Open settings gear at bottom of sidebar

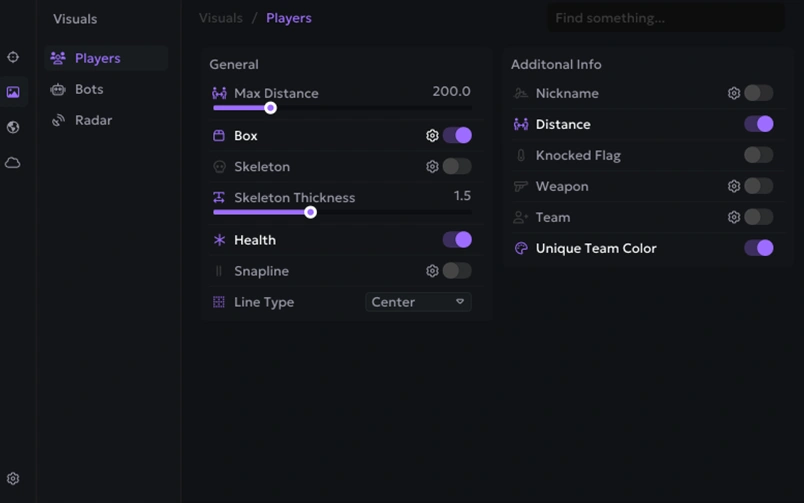(x=13, y=479)
